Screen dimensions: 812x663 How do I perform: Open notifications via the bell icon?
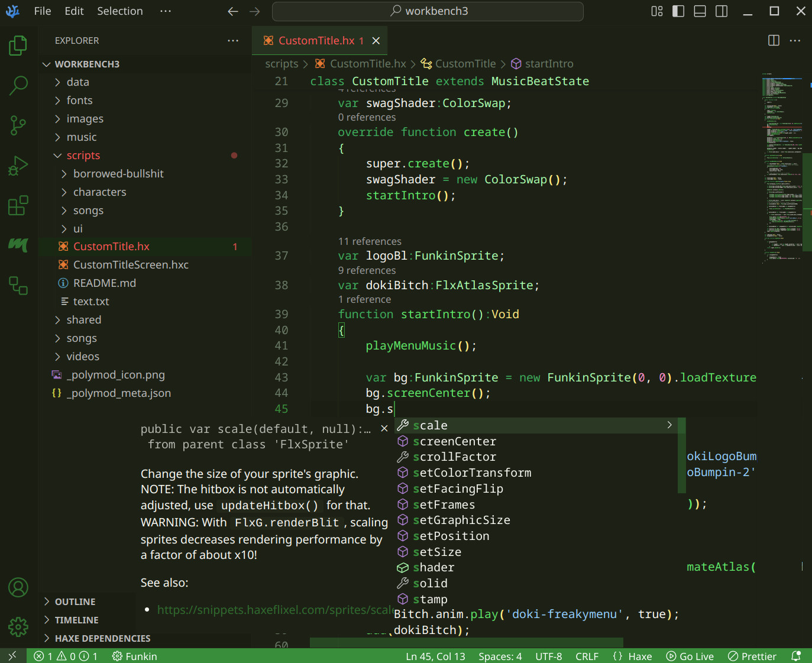pyautogui.click(x=795, y=656)
